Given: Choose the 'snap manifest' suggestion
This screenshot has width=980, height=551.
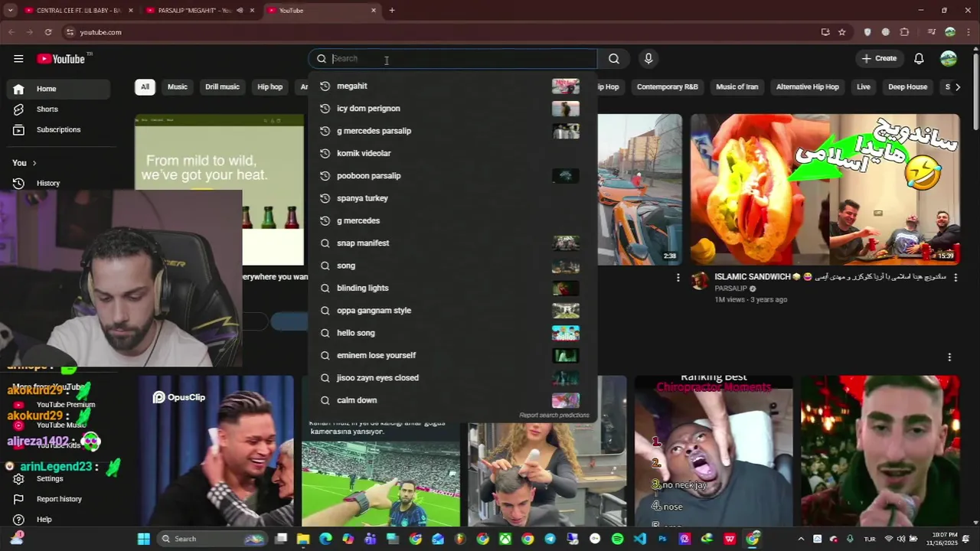Looking at the screenshot, I should pyautogui.click(x=452, y=243).
